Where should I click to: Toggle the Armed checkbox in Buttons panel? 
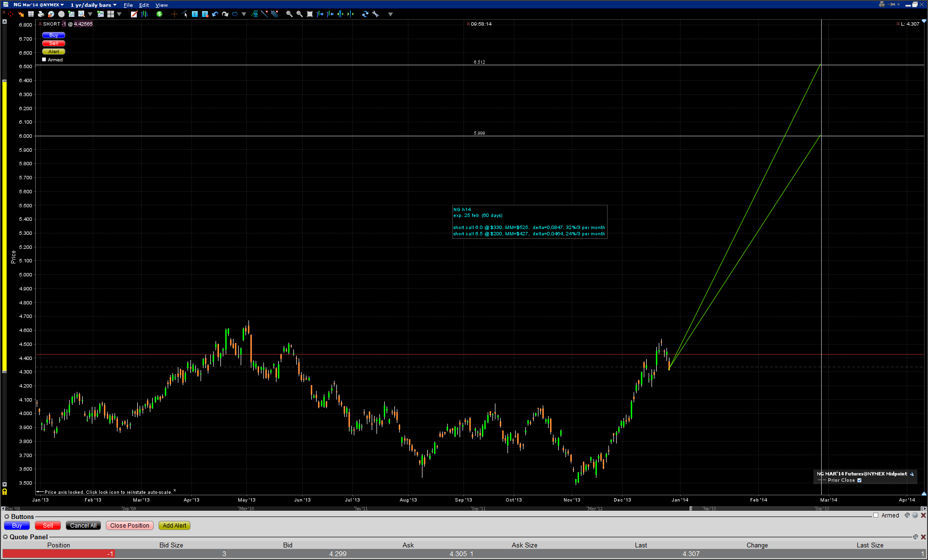(876, 516)
